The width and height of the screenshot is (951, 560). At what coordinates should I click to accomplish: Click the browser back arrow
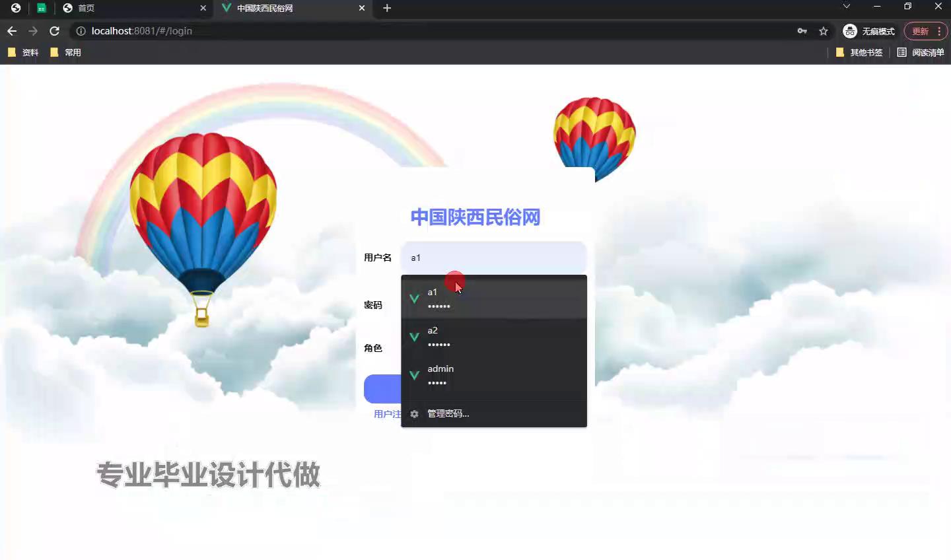pyautogui.click(x=12, y=31)
